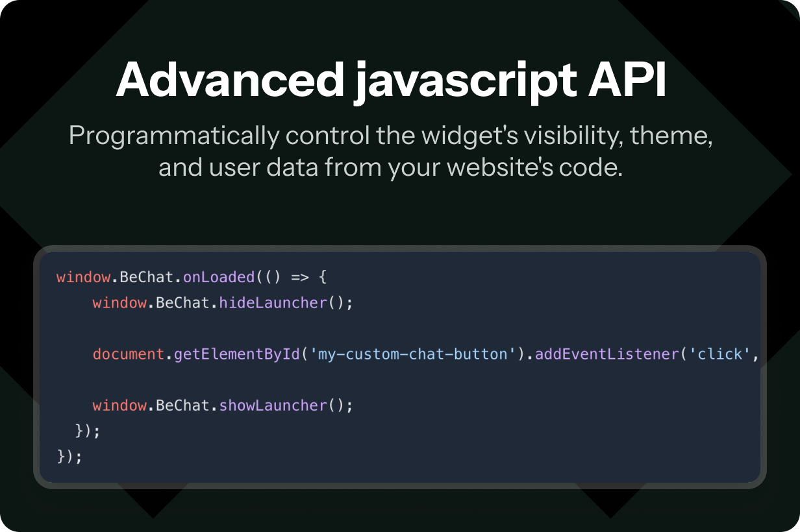Click the indented "});" closing line
The height and width of the screenshot is (532, 800).
88,431
